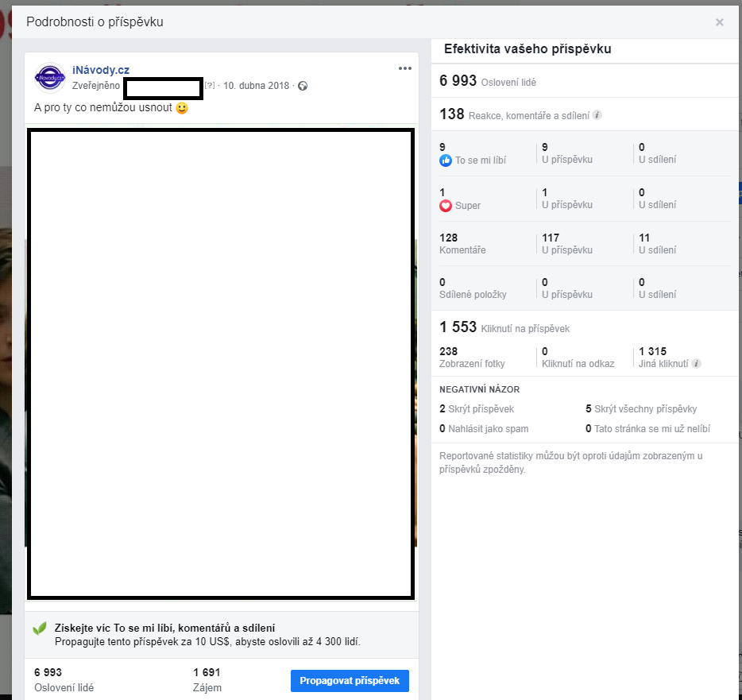
Task: Click the info icon beside Jiná kliknutí
Action: pos(696,363)
